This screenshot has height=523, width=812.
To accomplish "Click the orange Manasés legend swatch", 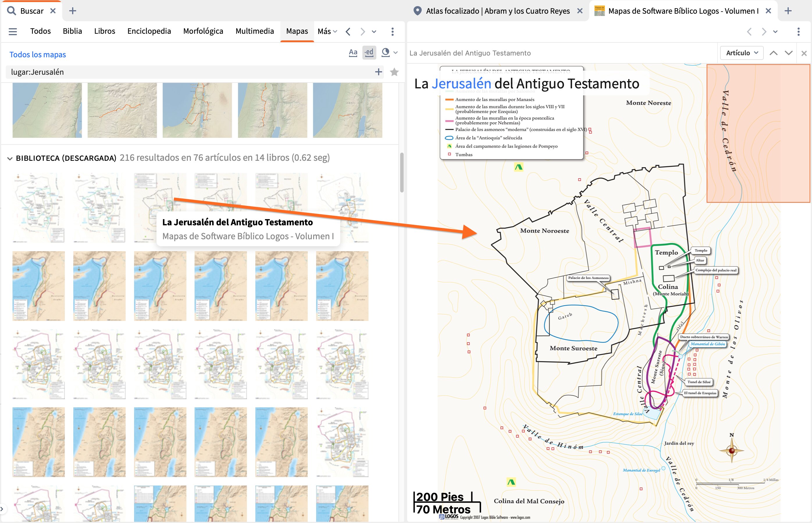I will (449, 99).
